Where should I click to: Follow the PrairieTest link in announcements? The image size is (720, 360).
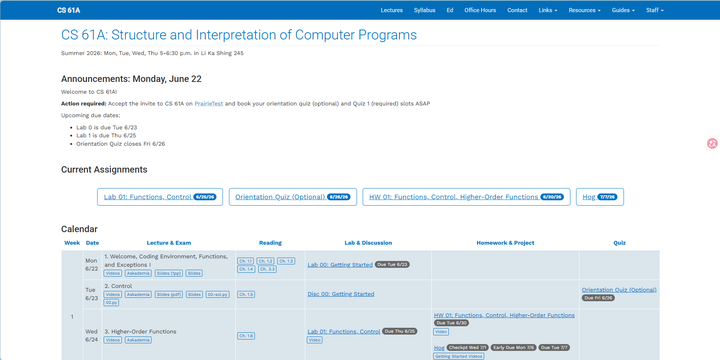208,104
